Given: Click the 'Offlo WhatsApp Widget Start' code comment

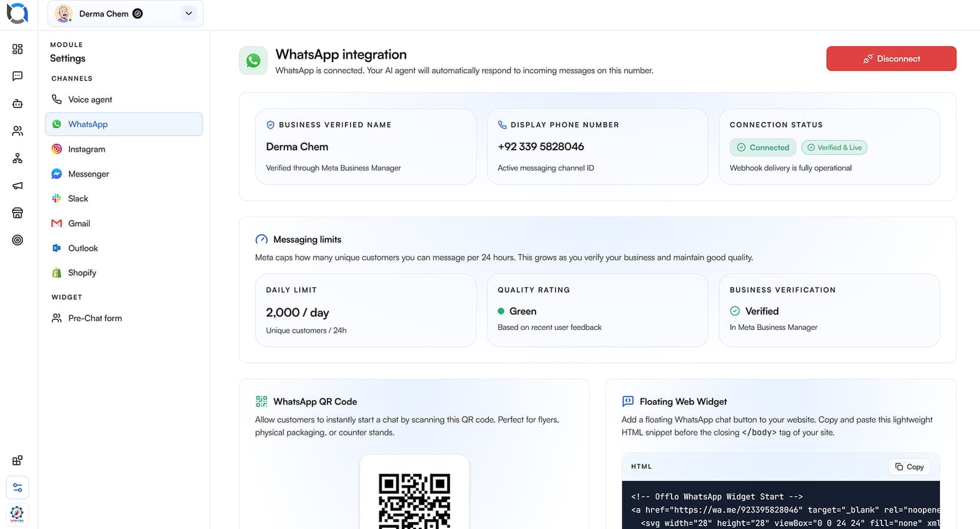Looking at the screenshot, I should point(717,497).
